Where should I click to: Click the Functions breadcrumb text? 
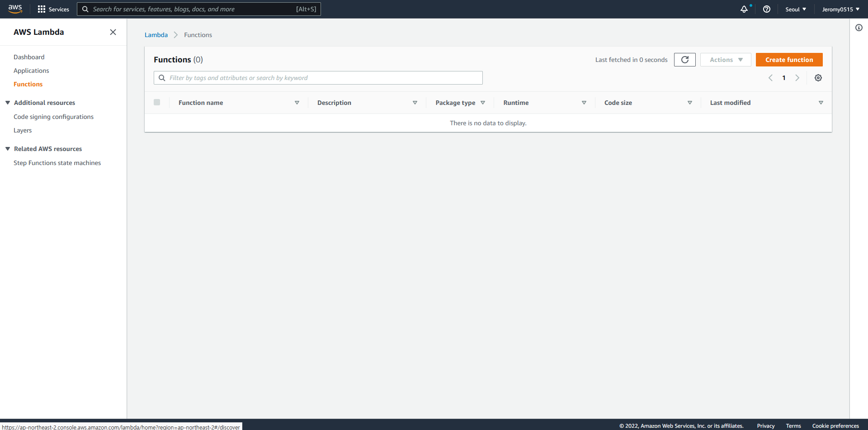pyautogui.click(x=198, y=35)
